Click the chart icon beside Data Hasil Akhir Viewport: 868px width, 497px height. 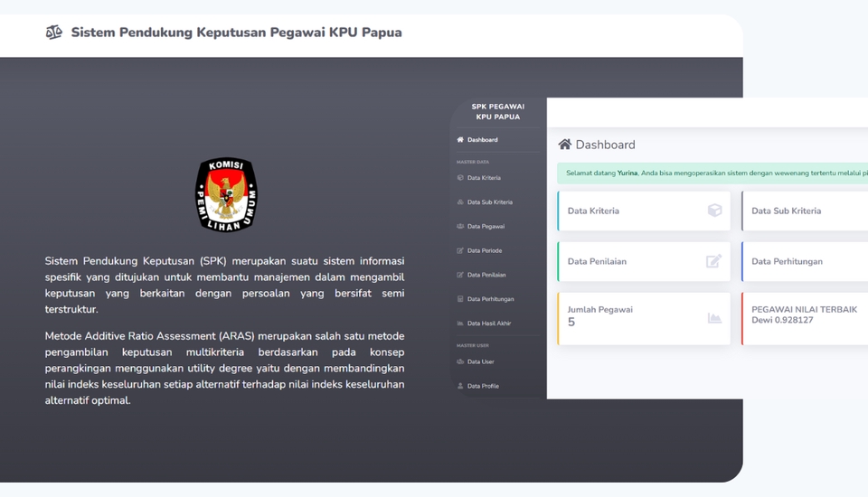[x=460, y=324]
